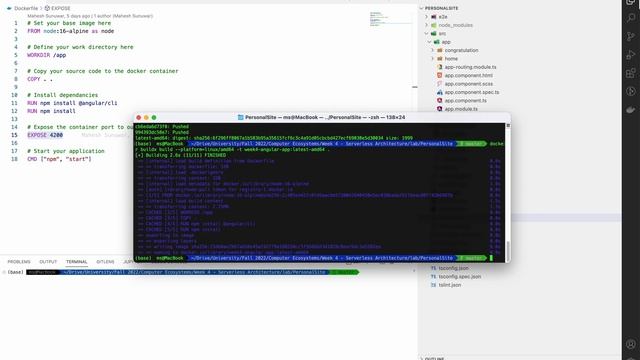640x360 pixels.
Task: Expand the congratulation folder
Action: [433, 50]
